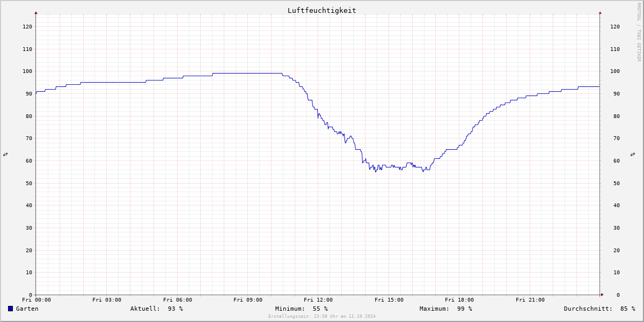Select the Garten legend label

(x=27, y=309)
